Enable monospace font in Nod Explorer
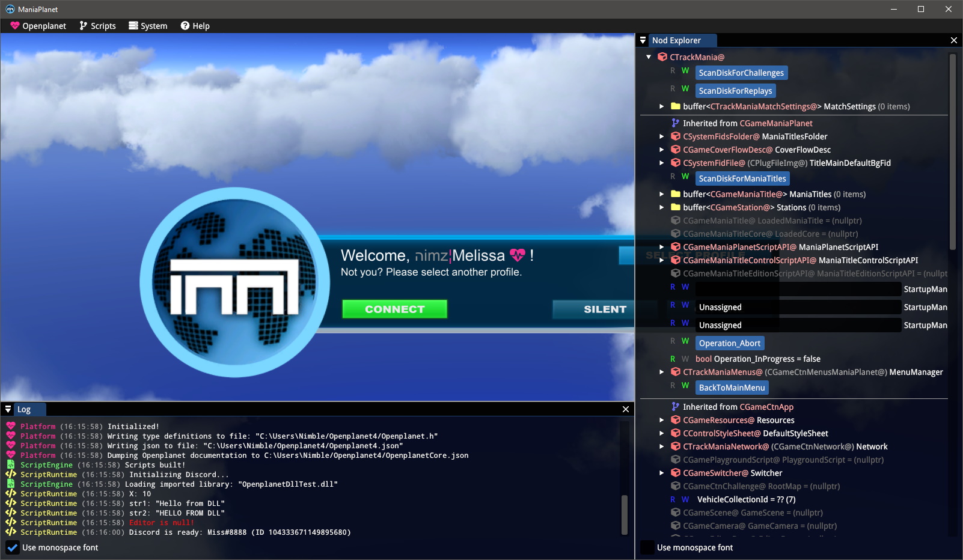 (x=647, y=547)
